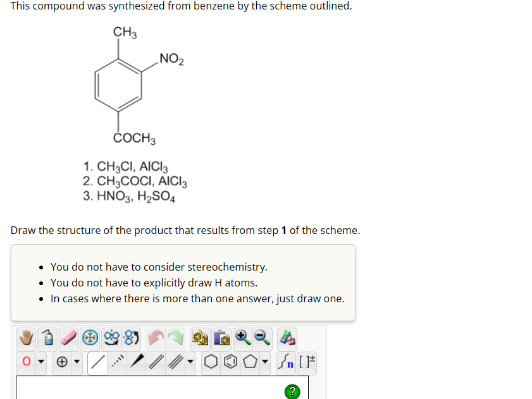Click the redo arrow

click(x=176, y=338)
